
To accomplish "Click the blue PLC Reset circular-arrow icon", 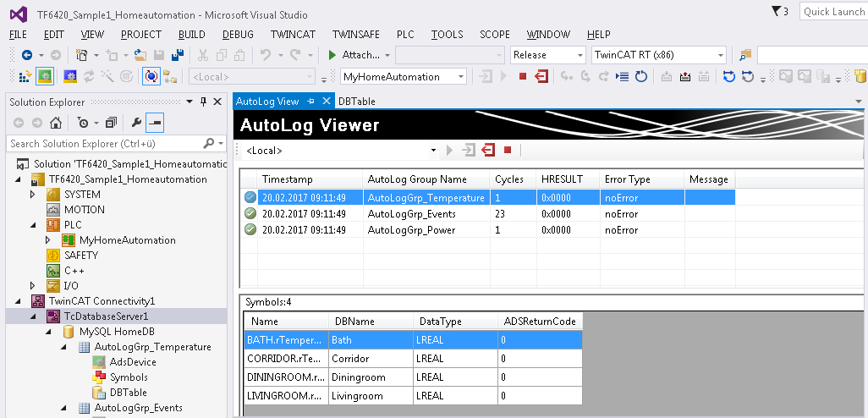I will pyautogui.click(x=641, y=76).
